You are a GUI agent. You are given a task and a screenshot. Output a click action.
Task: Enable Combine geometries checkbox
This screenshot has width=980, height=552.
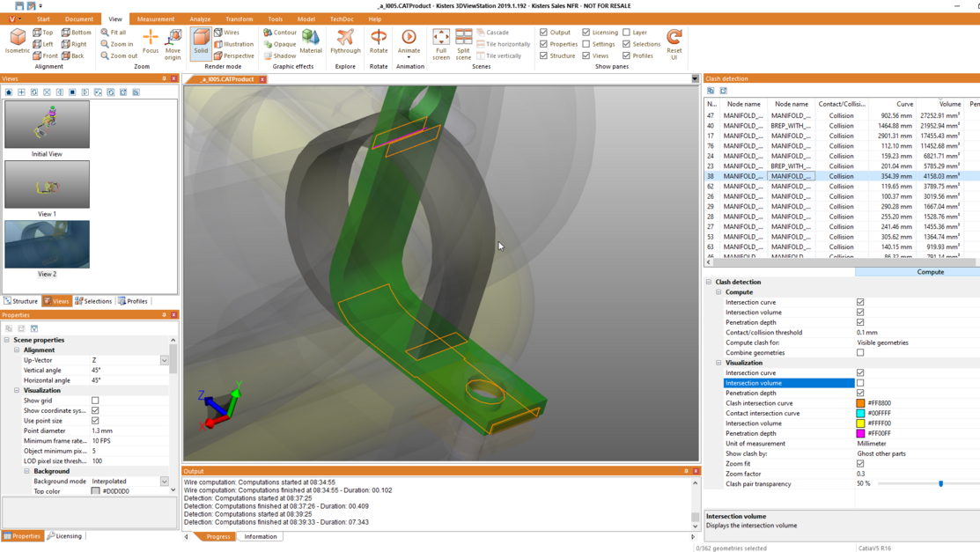point(860,352)
